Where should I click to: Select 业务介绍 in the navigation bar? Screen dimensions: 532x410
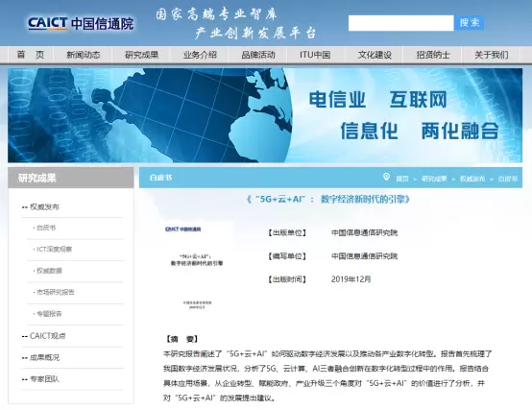pos(200,55)
